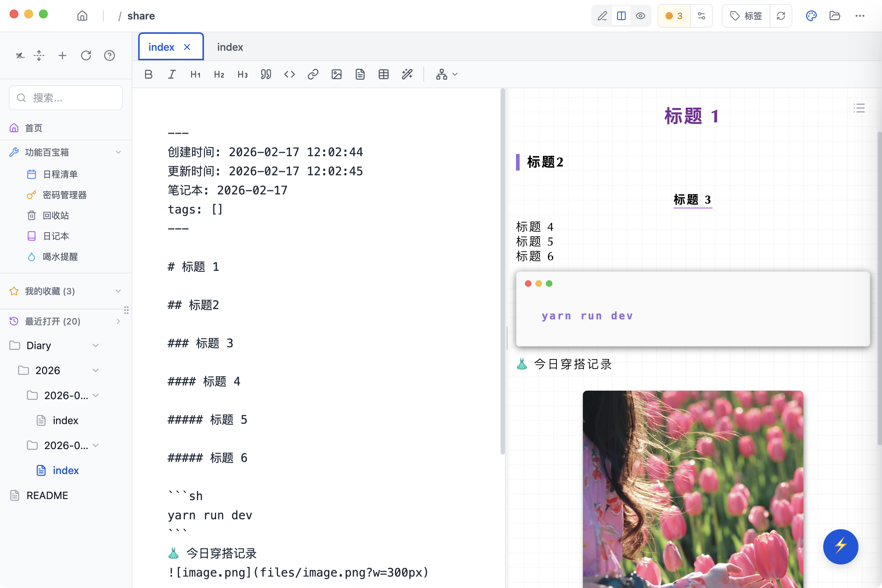The height and width of the screenshot is (588, 882).
Task: Open the README file
Action: 47,495
